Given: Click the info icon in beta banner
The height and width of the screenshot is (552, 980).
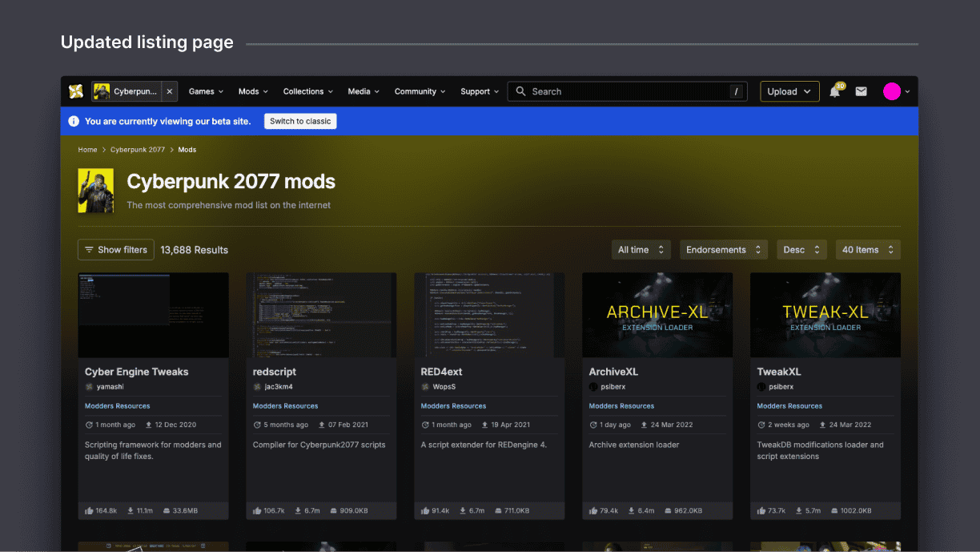Looking at the screenshot, I should 74,121.
